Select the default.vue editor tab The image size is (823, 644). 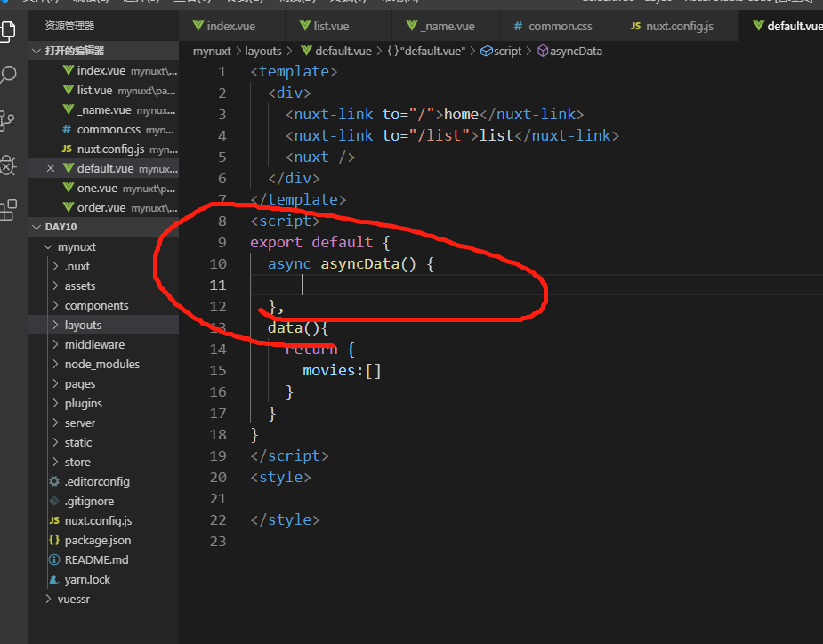click(781, 26)
